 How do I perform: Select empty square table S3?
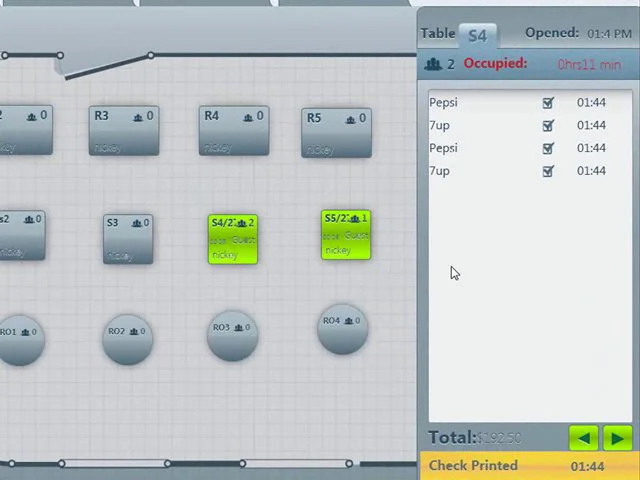(128, 239)
